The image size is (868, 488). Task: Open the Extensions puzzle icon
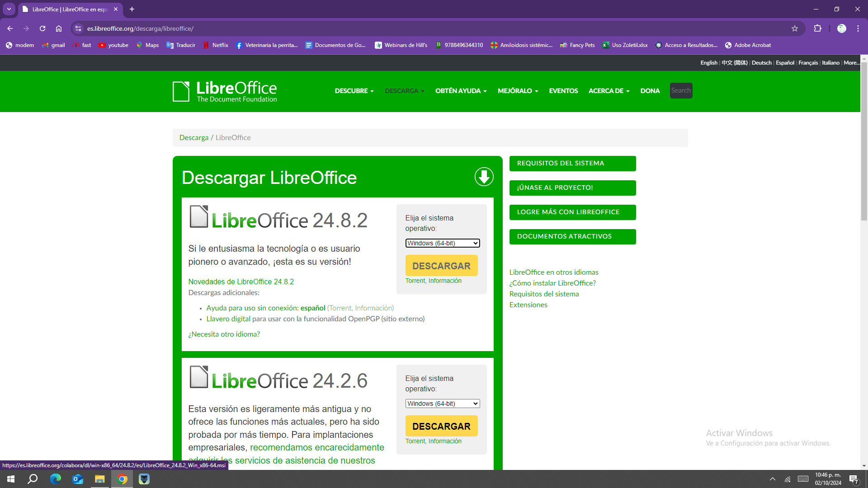(x=817, y=28)
